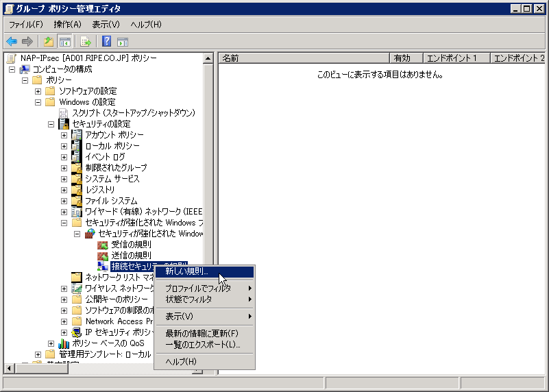Open 表示(V) submenu in context menu

coord(204,317)
